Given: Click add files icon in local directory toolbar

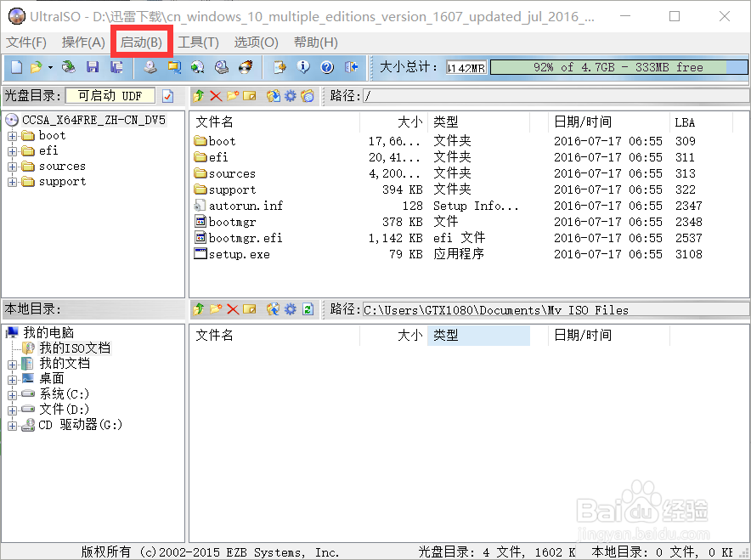Looking at the screenshot, I should (x=273, y=309).
